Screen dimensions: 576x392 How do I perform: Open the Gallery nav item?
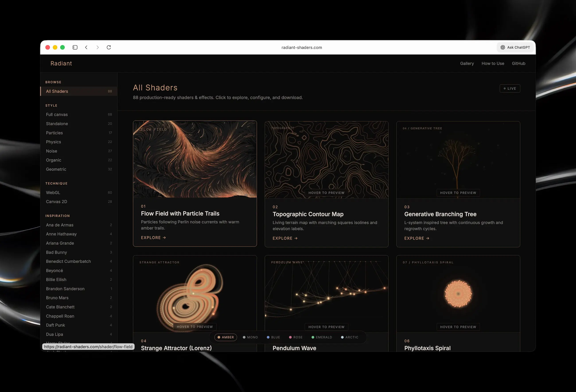pyautogui.click(x=467, y=63)
